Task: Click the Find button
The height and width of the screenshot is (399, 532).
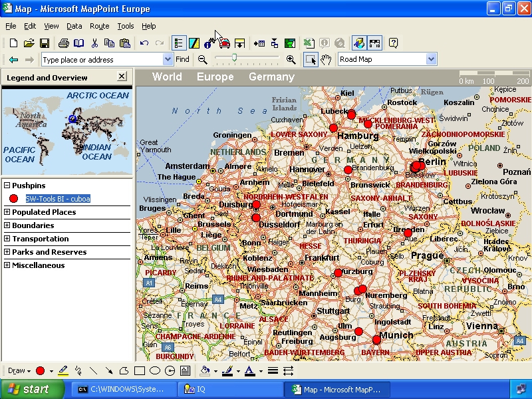Action: pos(182,59)
